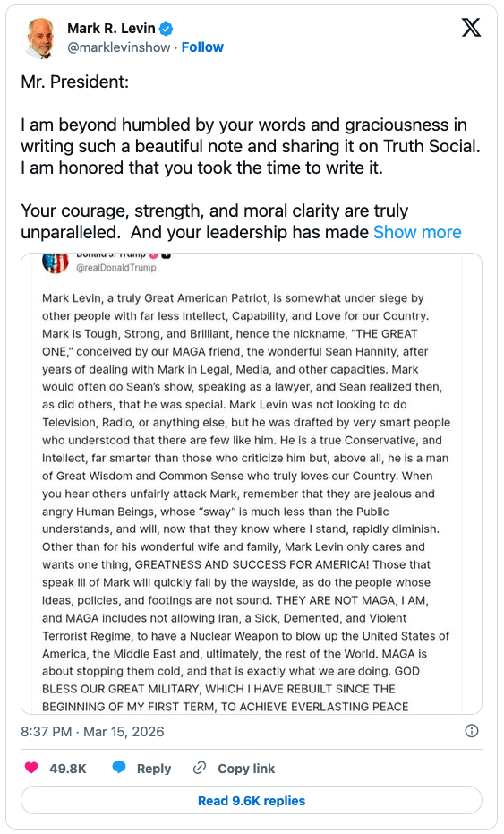Screen dimensions: 504x834
Task: Like the tweet with heart icon
Action: [x=32, y=768]
